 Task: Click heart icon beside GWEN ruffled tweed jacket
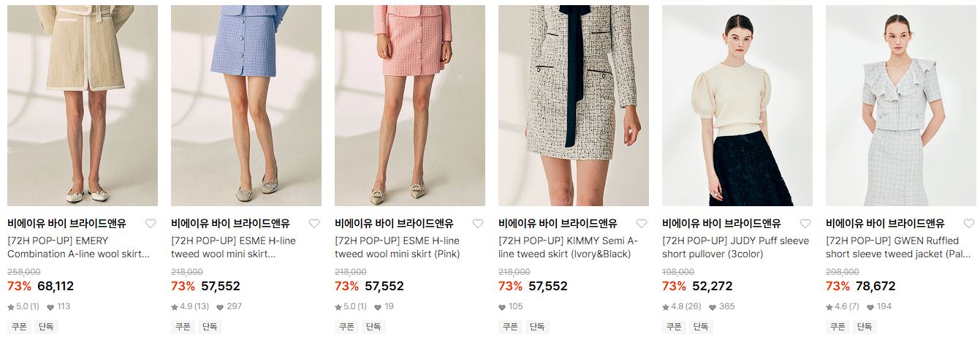pos(969,224)
